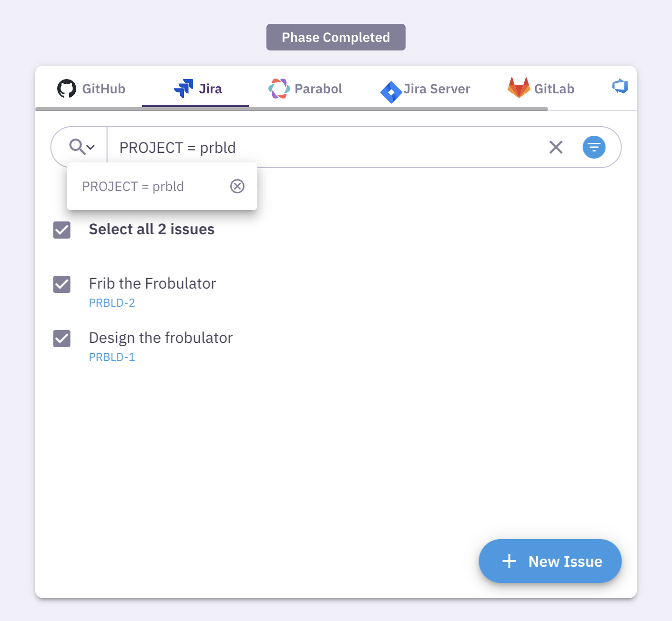Remove the saved PROJECT = prbld query

[237, 186]
